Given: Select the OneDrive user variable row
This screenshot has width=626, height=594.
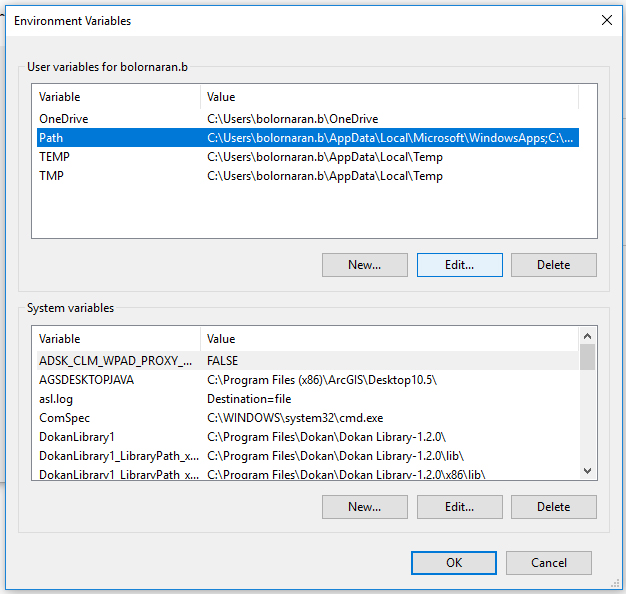Looking at the screenshot, I should tap(308, 119).
